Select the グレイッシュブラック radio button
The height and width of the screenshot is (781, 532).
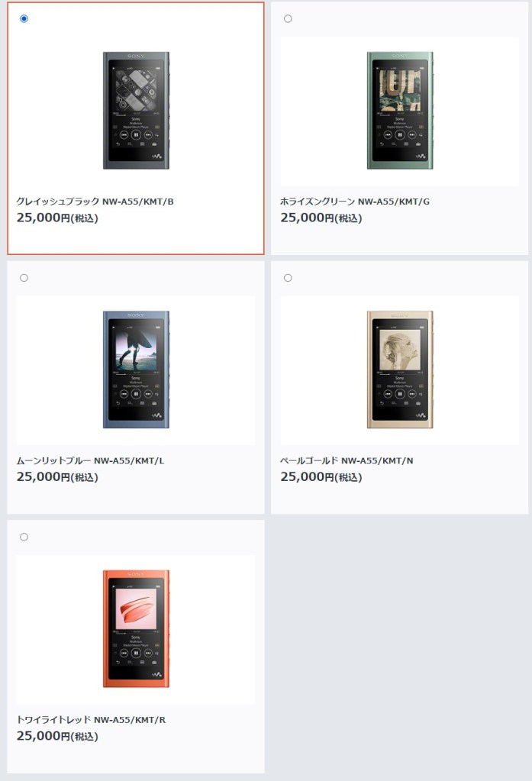(24, 19)
